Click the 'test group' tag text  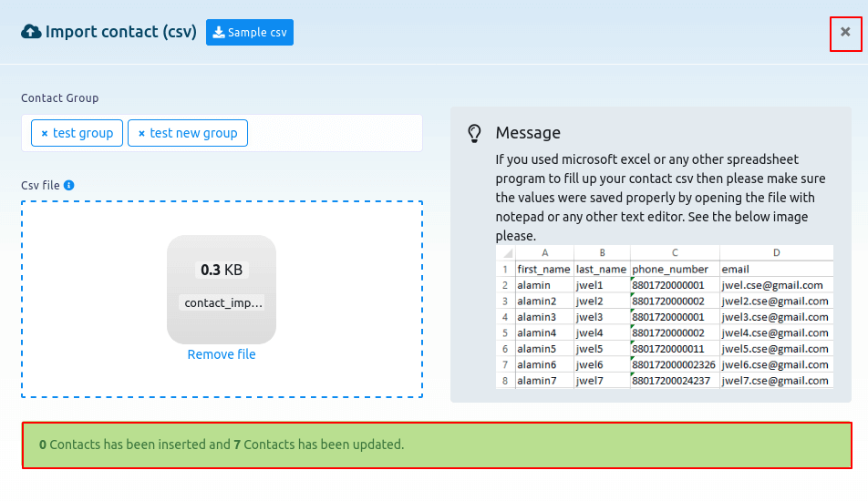coord(83,133)
